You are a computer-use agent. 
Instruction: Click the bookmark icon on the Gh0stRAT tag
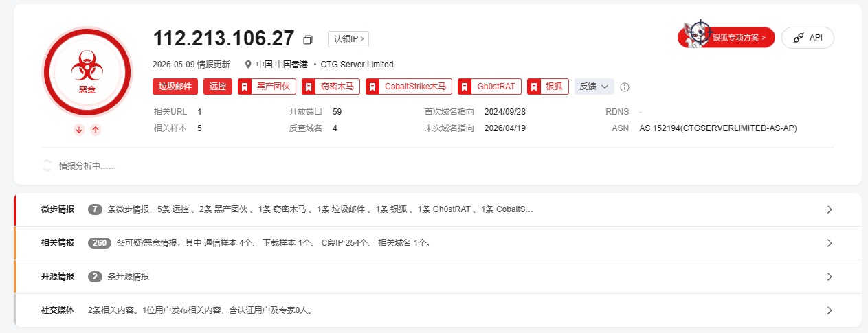click(465, 87)
